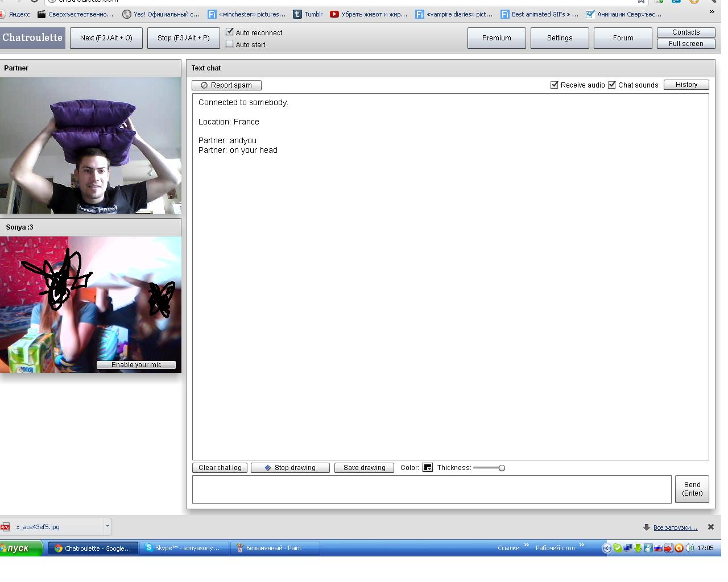Expand the x_ace43ef5.jpg download options arrow

(x=107, y=526)
